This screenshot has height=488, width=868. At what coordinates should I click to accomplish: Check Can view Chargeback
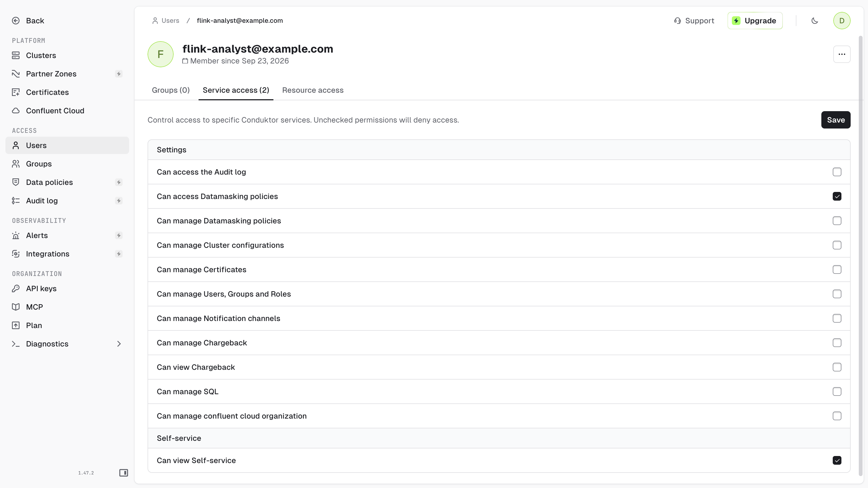click(837, 367)
